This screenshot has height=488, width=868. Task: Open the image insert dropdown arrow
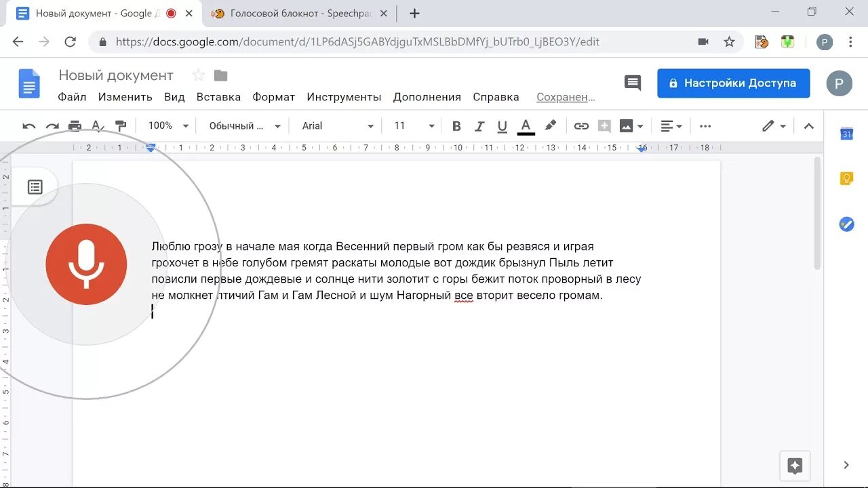pos(640,126)
